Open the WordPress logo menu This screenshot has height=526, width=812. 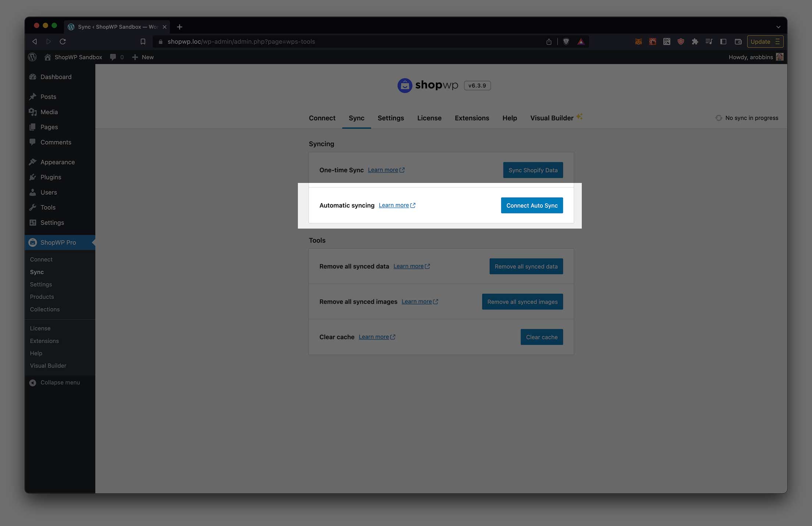[32, 57]
